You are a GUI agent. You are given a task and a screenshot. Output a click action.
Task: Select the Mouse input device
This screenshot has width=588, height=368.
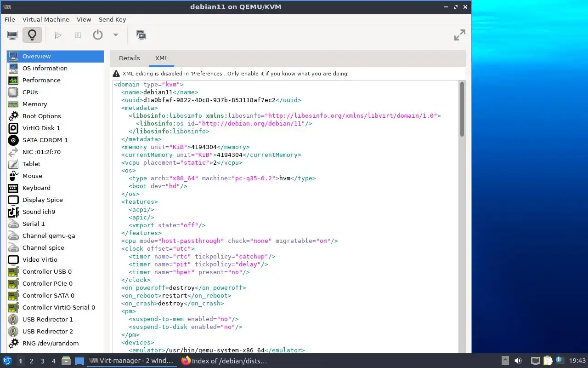tap(55, 176)
